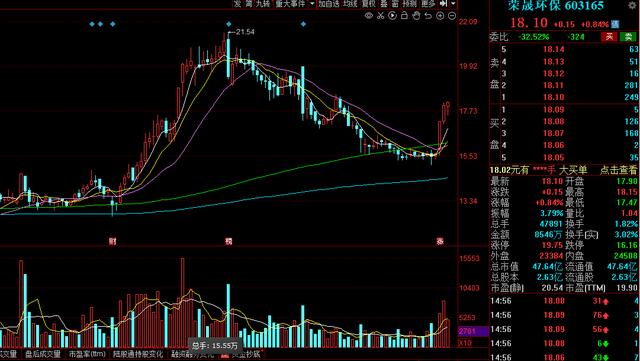
Task: Toggle the eye visibility icon above chart
Action: tap(369, 16)
